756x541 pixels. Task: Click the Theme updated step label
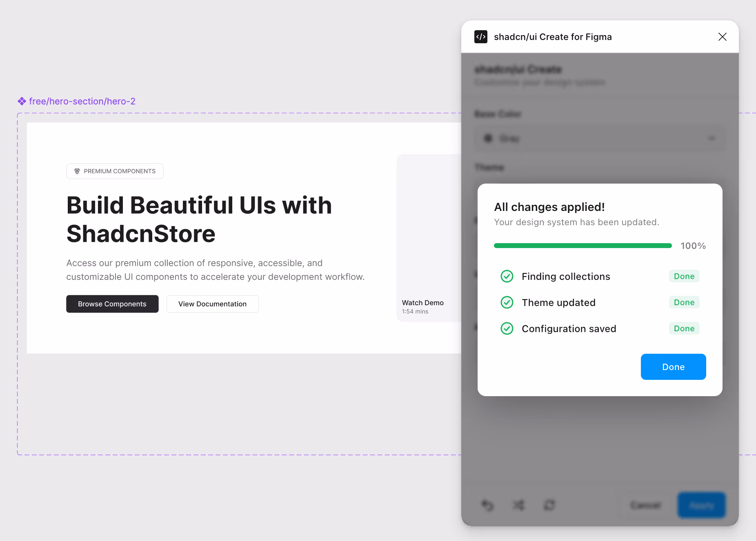click(558, 303)
